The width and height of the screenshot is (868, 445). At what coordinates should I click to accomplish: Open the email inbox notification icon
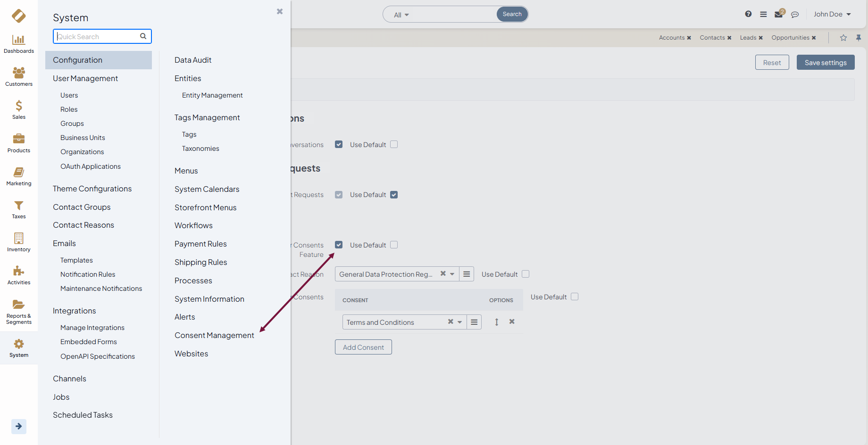pyautogui.click(x=778, y=14)
